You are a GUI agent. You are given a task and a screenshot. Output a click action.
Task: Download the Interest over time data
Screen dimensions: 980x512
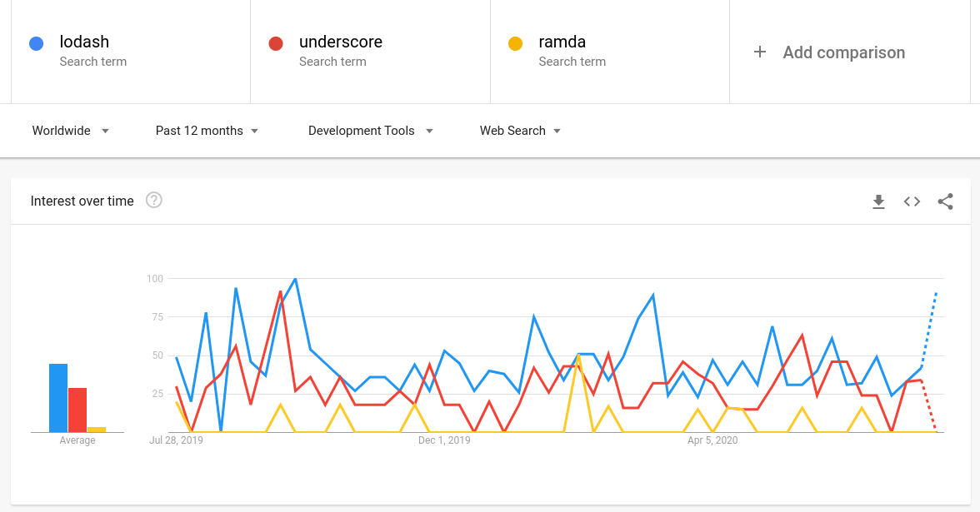(x=878, y=201)
